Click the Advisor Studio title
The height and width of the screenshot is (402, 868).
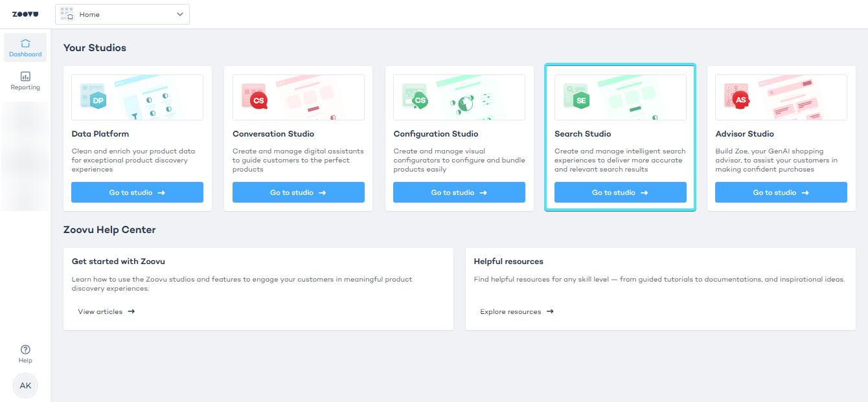(x=745, y=134)
